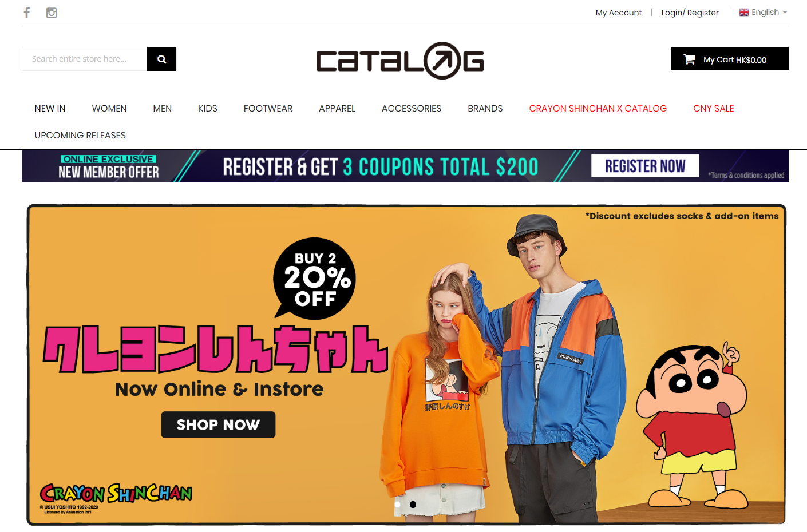
Task: Click the SHOP NOW button
Action: (218, 424)
